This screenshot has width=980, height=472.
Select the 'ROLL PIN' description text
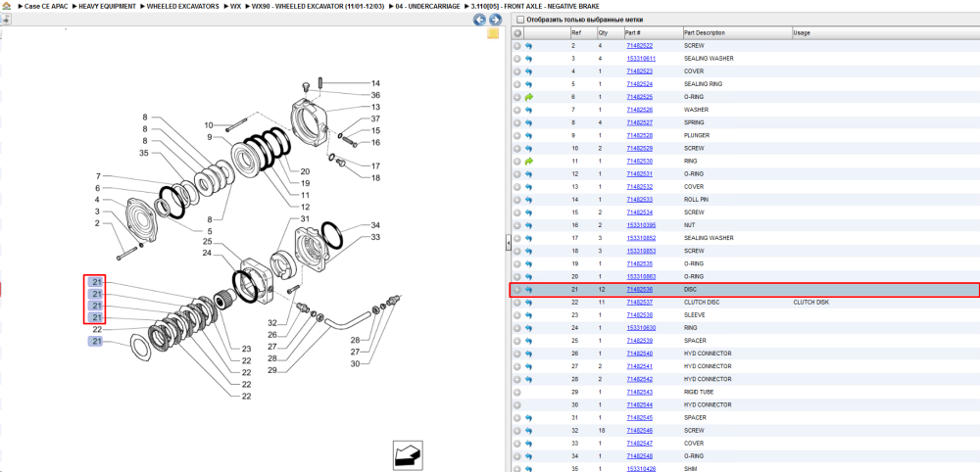click(x=696, y=200)
